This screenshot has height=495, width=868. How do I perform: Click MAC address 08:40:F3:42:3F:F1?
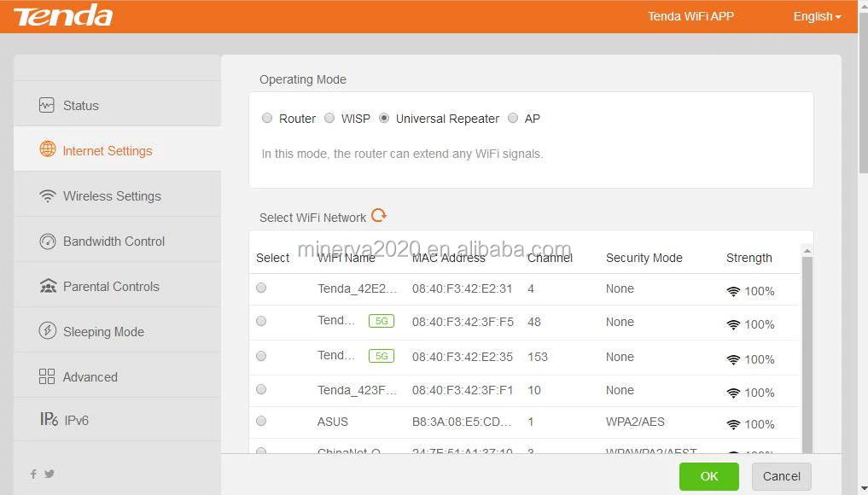(463, 390)
